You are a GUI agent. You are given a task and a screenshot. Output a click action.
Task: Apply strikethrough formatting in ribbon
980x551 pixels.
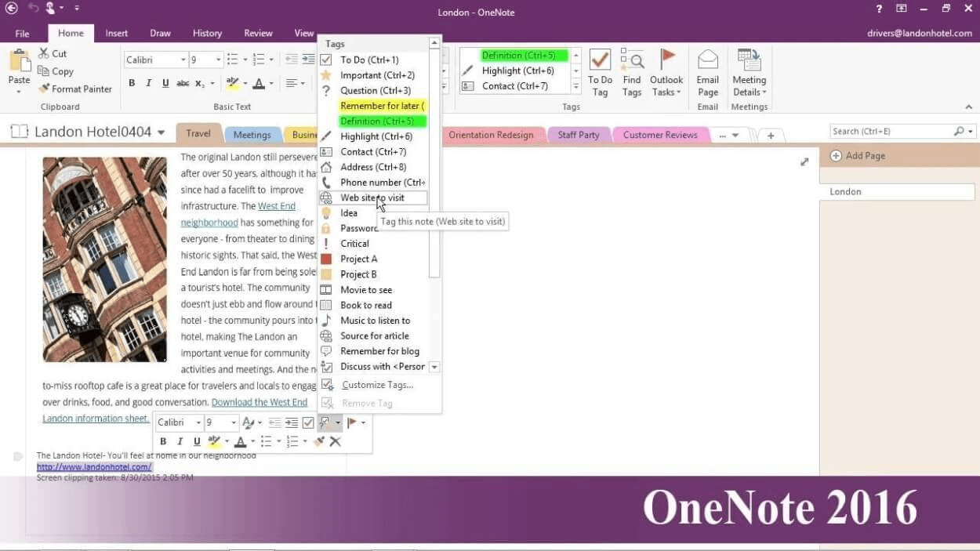click(x=183, y=83)
